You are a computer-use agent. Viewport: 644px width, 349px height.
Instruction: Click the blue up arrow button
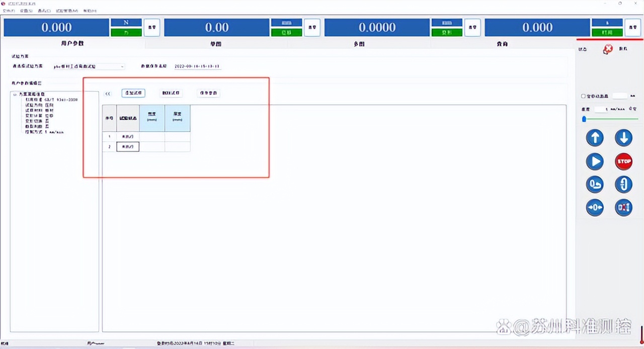[x=595, y=138]
